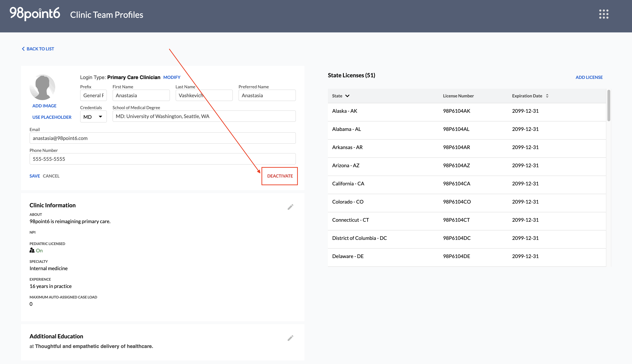Click Clinic Team Profiles title
The image size is (632, 364).
click(x=107, y=15)
